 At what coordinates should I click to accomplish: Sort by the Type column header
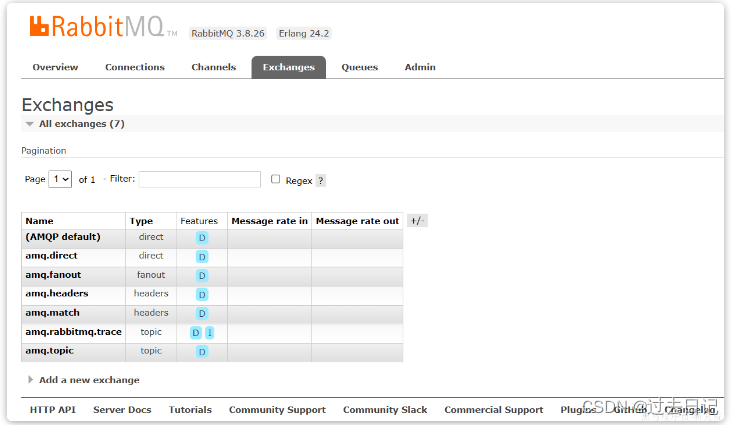[141, 221]
